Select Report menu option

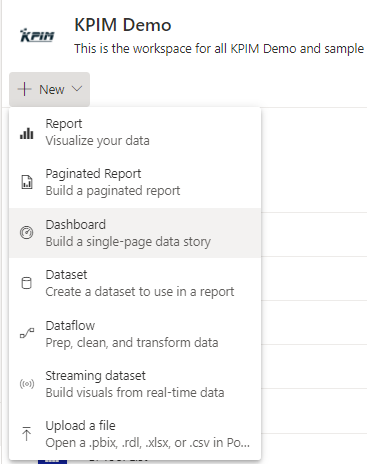point(135,132)
